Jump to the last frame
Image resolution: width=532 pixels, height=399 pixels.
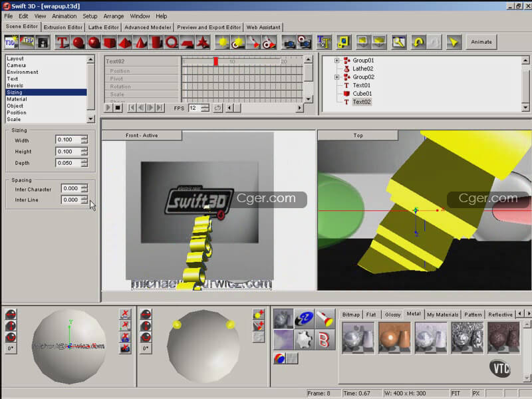160,108
